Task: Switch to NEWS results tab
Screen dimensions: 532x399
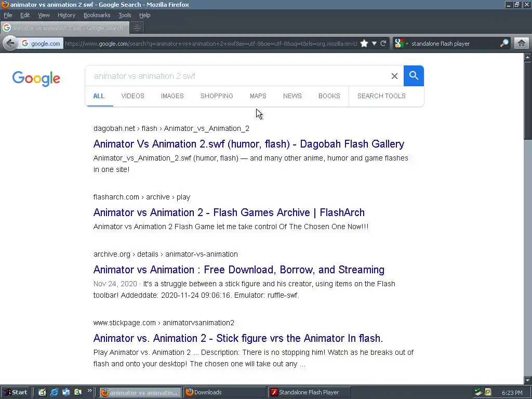Action: (x=292, y=96)
